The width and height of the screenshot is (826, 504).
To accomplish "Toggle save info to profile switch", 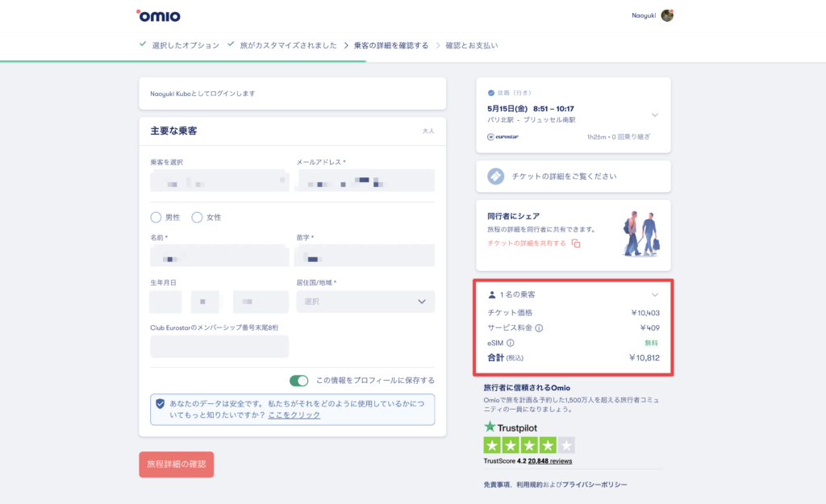I will [x=299, y=381].
